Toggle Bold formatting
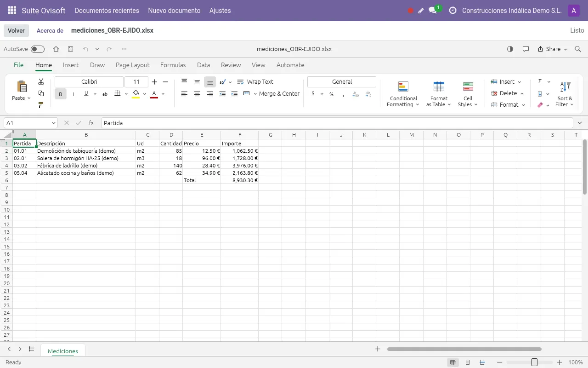The image size is (588, 368). [60, 94]
